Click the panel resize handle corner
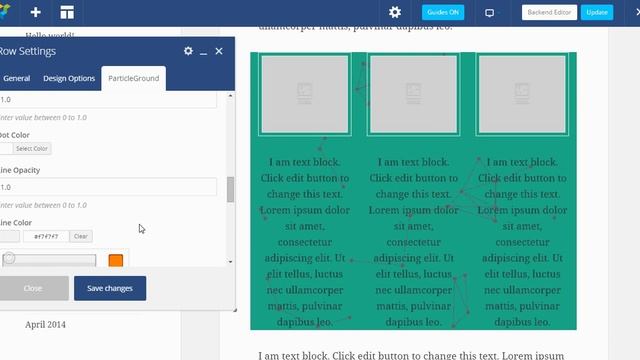640x360 pixels. pos(235,310)
